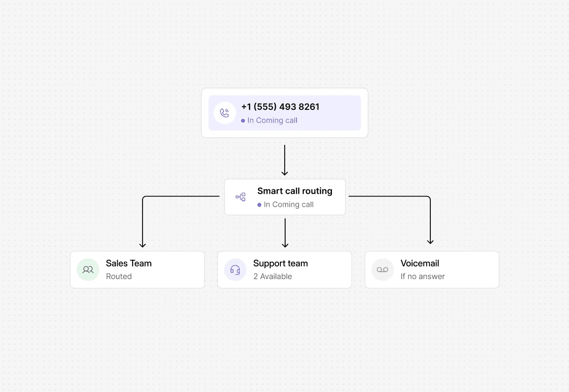Click the In Coming call status under the phone number
569x392 pixels.
click(x=269, y=120)
